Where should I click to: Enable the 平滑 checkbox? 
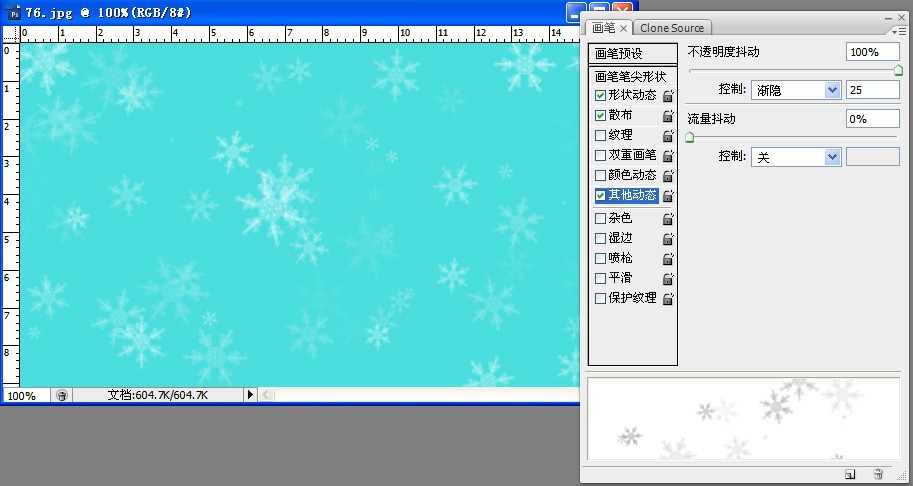tap(600, 278)
